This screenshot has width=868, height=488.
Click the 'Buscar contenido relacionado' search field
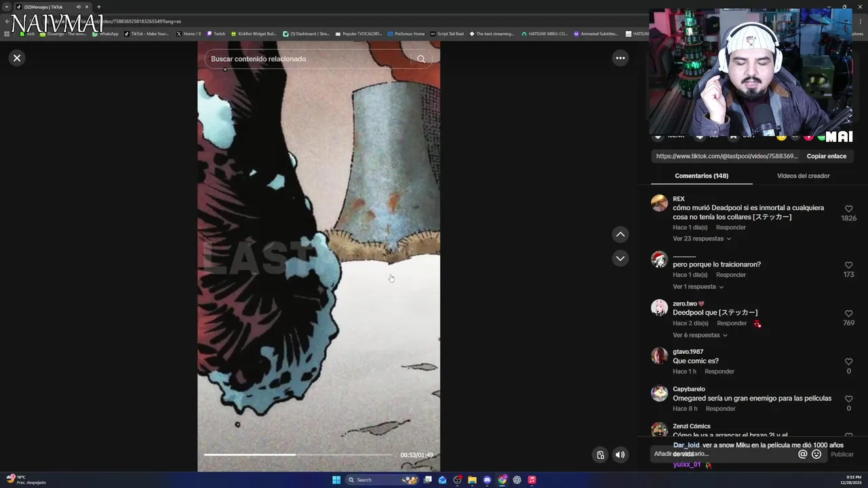pyautogui.click(x=309, y=59)
